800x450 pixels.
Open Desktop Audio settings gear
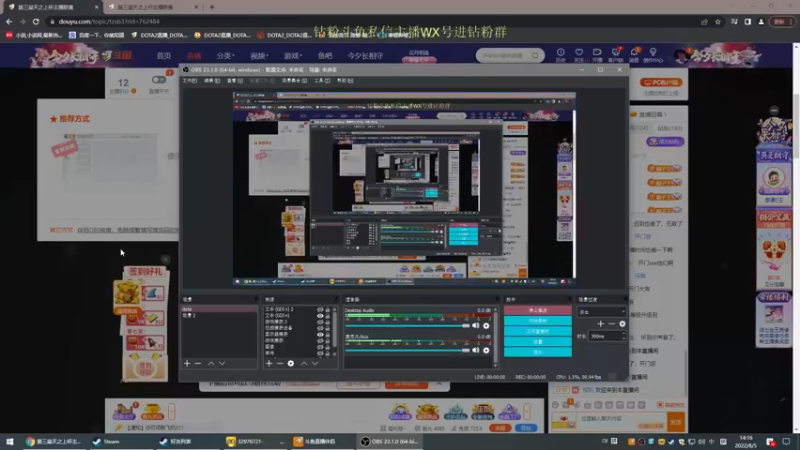tap(486, 326)
